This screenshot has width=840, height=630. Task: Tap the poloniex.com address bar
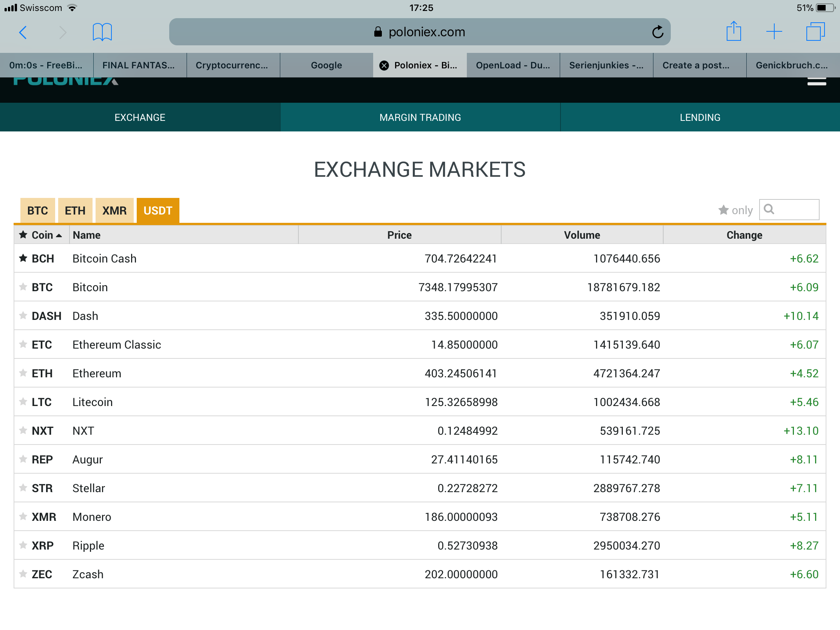point(420,32)
